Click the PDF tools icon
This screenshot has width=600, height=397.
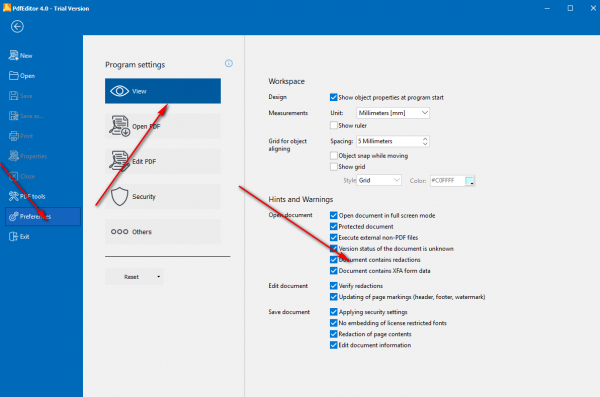[x=13, y=196]
